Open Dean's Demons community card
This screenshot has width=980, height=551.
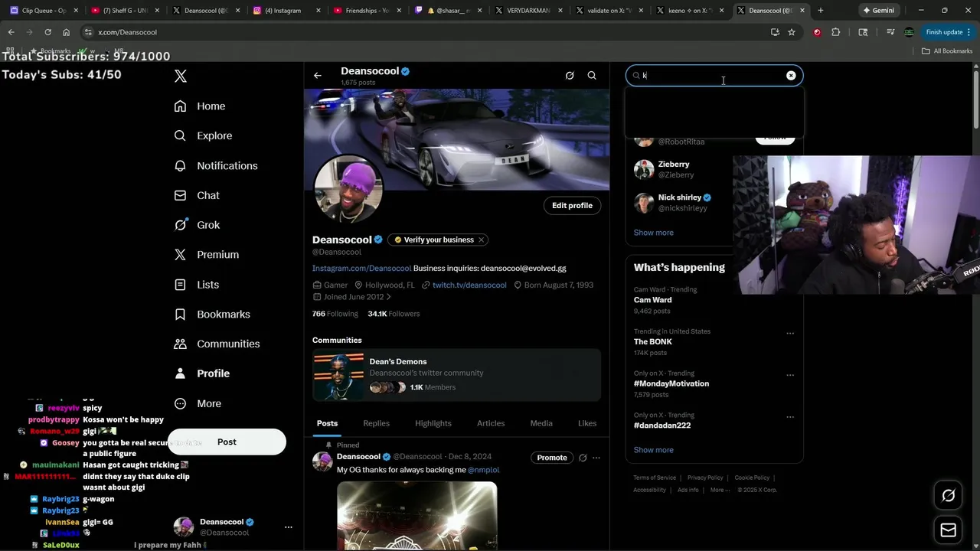tap(456, 375)
